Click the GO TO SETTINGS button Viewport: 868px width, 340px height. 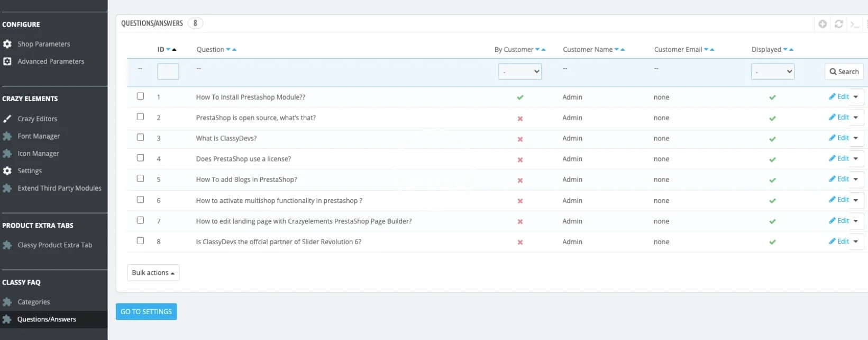(146, 311)
